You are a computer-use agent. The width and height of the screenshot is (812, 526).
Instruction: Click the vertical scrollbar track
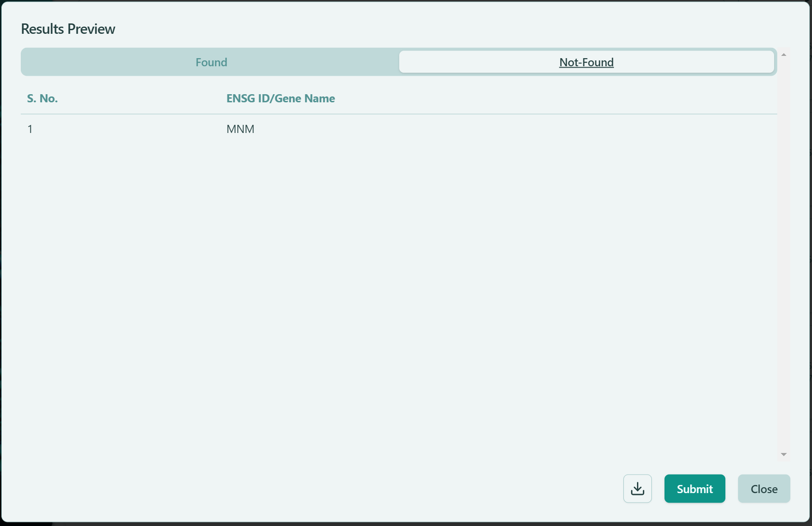[x=784, y=252]
